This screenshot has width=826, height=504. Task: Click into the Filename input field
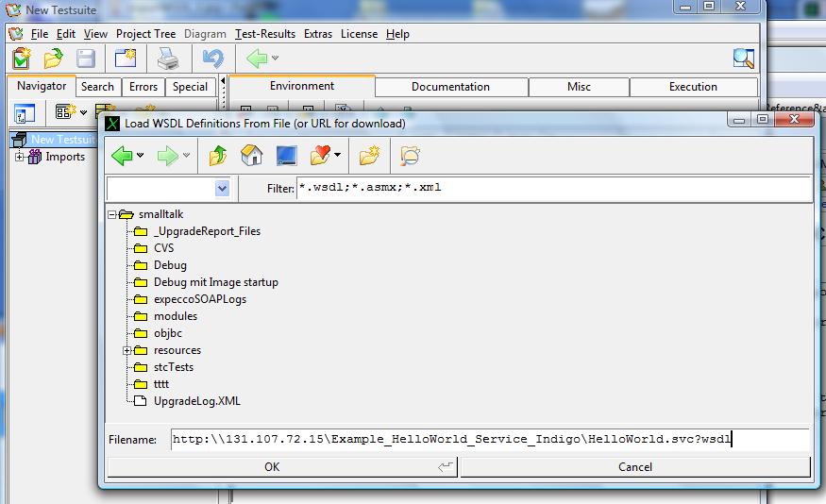tap(489, 440)
